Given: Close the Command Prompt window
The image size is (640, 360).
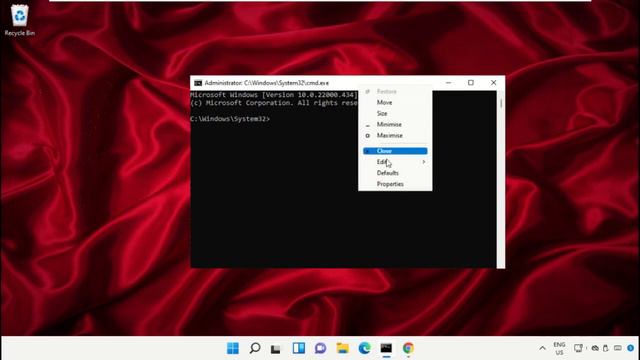Looking at the screenshot, I should click(x=493, y=83).
